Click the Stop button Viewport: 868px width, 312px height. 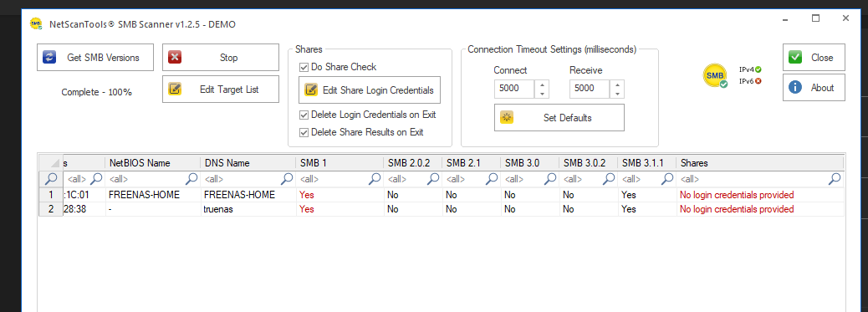[221, 58]
